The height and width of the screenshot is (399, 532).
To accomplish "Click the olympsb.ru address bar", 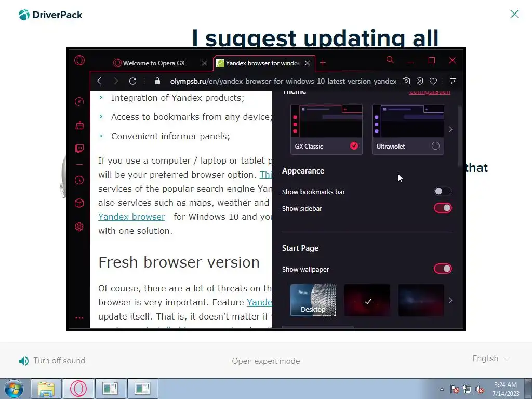I will coord(283,81).
